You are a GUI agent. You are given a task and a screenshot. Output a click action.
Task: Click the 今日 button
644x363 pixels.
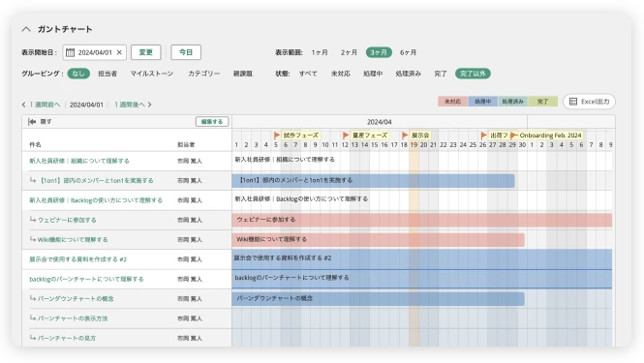point(186,52)
